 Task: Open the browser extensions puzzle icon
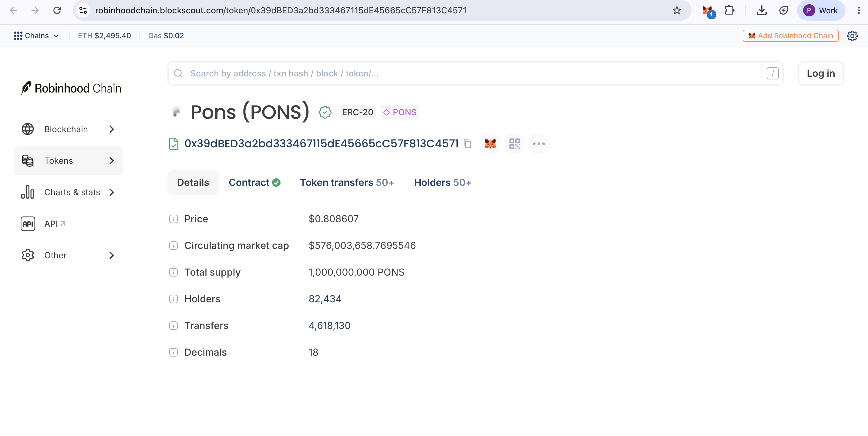(729, 10)
